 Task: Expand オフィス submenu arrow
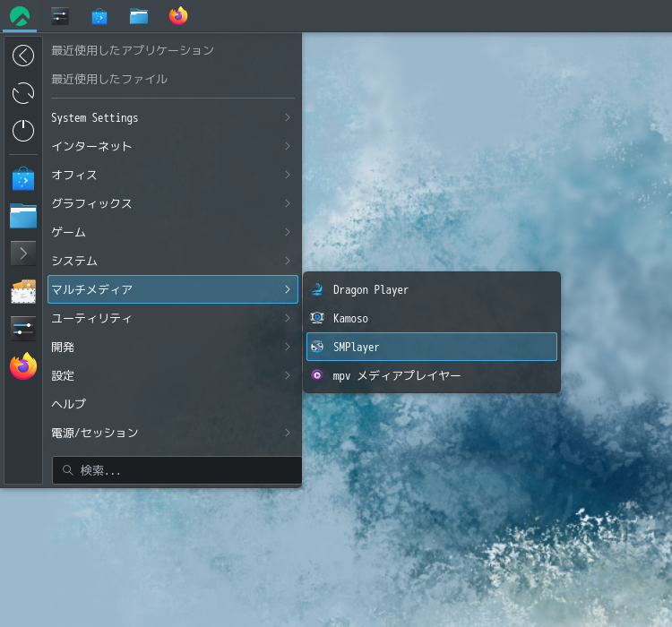[x=288, y=175]
